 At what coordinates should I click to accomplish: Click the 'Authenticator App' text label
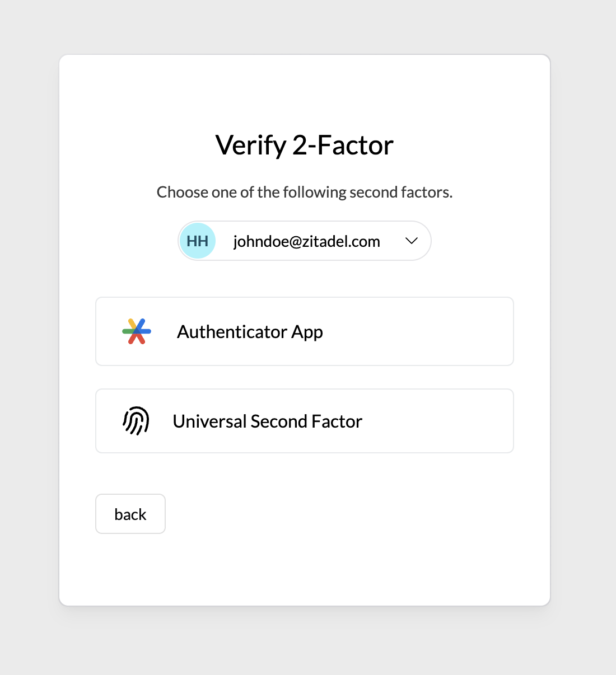250,332
